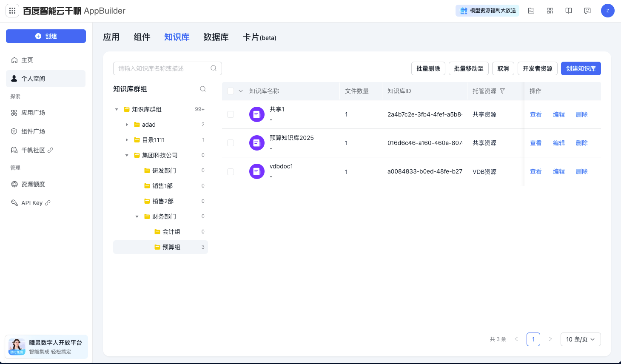Open the console terminal icon in header
Image resolution: width=621 pixels, height=364 pixels.
pyautogui.click(x=531, y=11)
